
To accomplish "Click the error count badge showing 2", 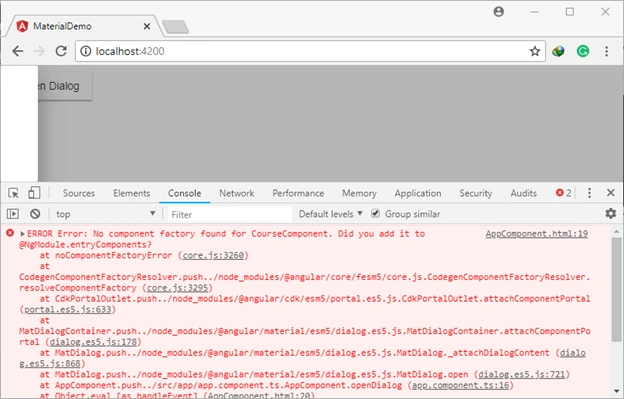I will (564, 193).
